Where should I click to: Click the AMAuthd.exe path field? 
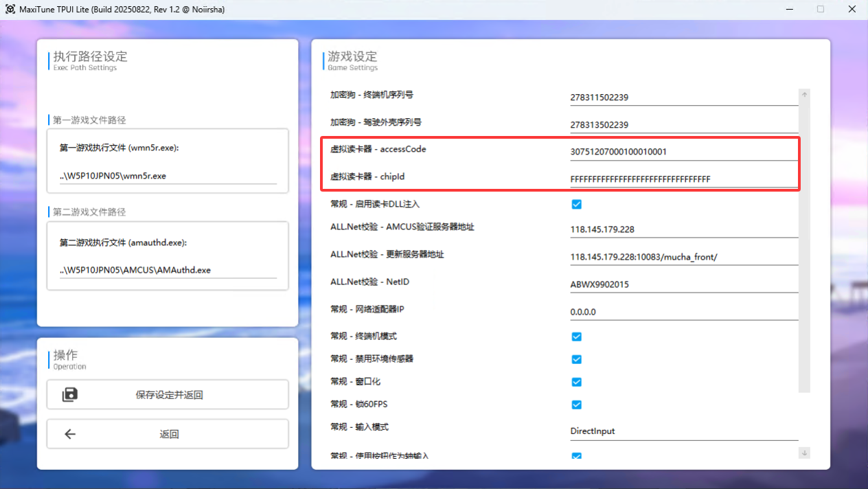click(x=168, y=270)
